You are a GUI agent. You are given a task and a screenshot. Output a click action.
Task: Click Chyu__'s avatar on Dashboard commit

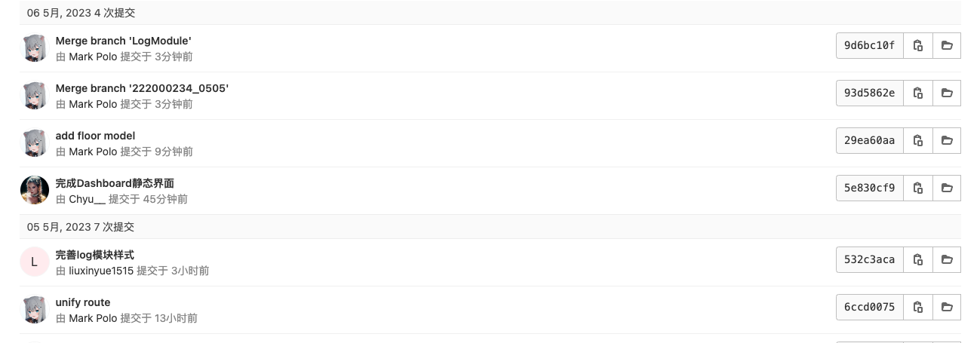click(34, 190)
